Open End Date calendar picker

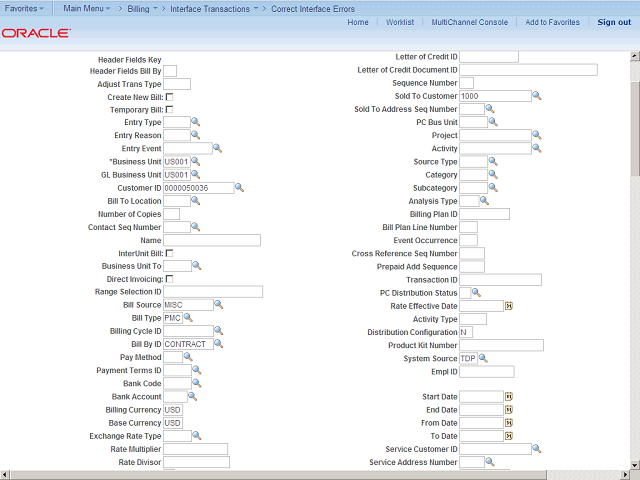[x=509, y=409]
